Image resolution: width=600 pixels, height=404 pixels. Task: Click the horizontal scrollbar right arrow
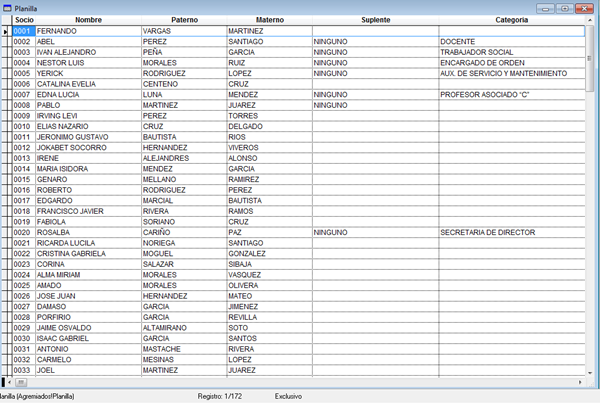580,382
